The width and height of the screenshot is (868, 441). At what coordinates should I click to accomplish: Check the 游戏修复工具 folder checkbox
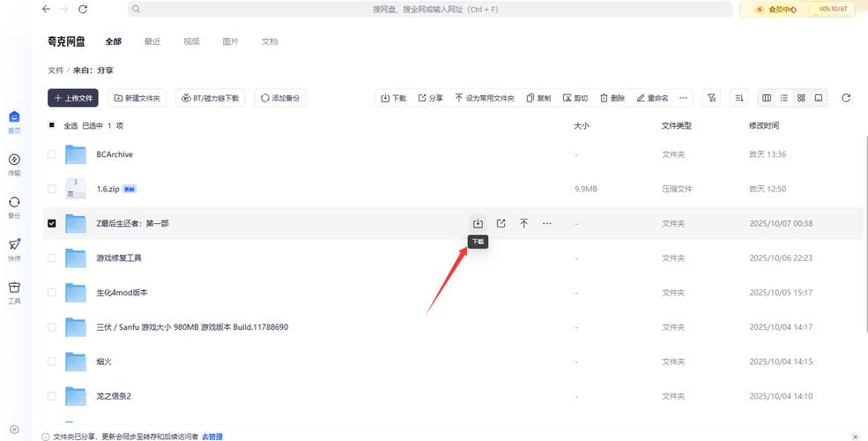[x=51, y=258]
